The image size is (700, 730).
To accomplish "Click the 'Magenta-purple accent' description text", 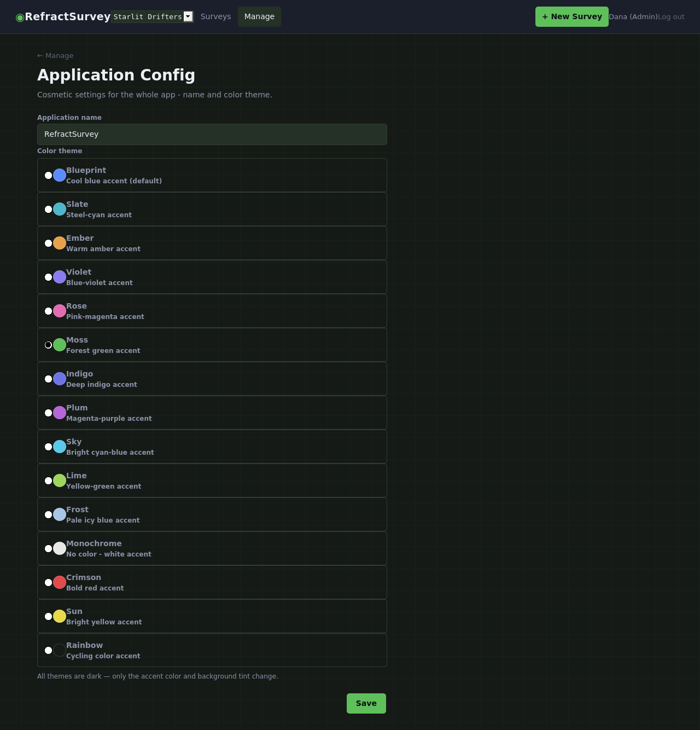I will click(109, 419).
